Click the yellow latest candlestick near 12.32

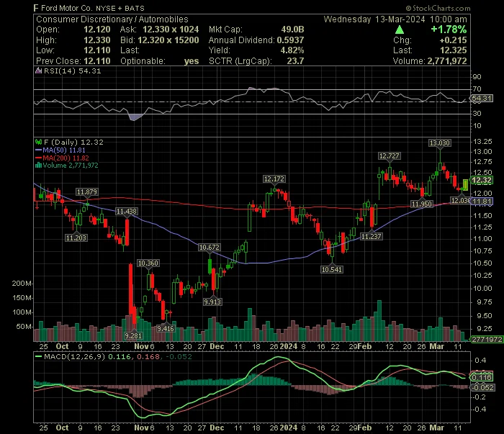pos(465,185)
